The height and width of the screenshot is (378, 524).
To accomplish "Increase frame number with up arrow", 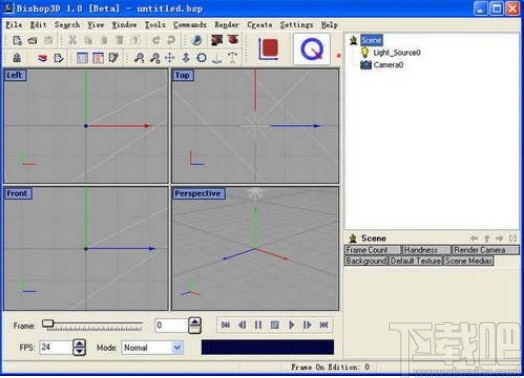I will [195, 322].
